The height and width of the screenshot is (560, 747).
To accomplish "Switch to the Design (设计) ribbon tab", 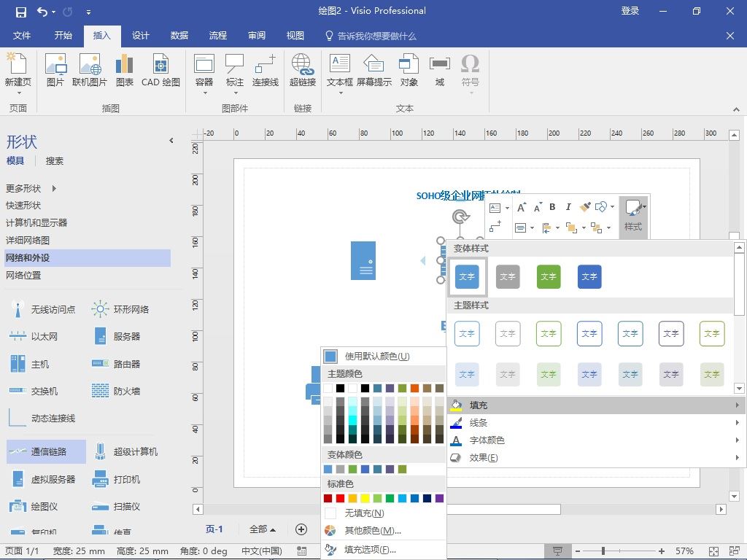I will pos(141,36).
